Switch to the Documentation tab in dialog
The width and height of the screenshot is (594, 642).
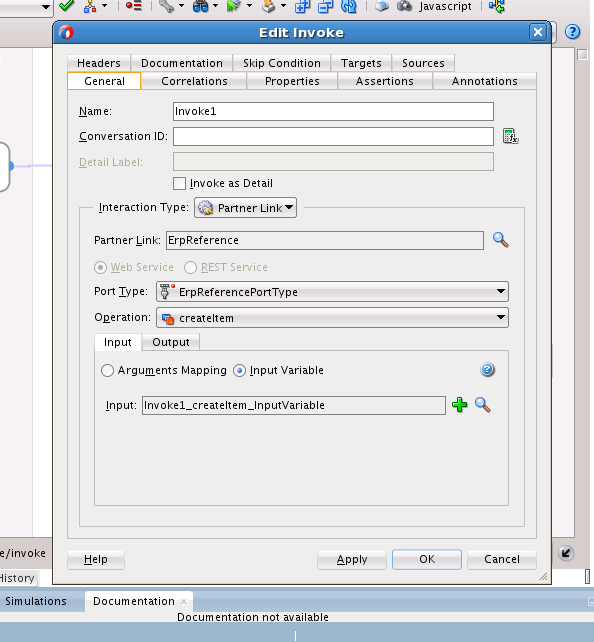182,63
